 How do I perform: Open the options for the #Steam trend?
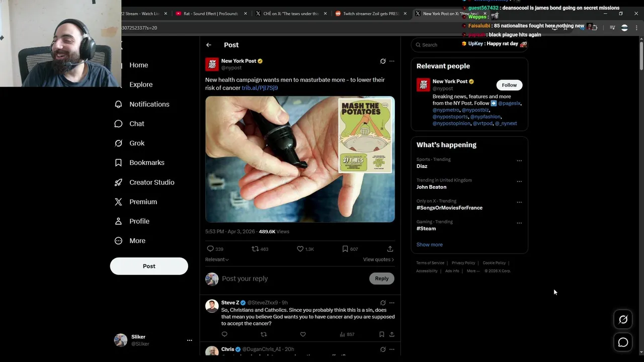click(x=519, y=223)
